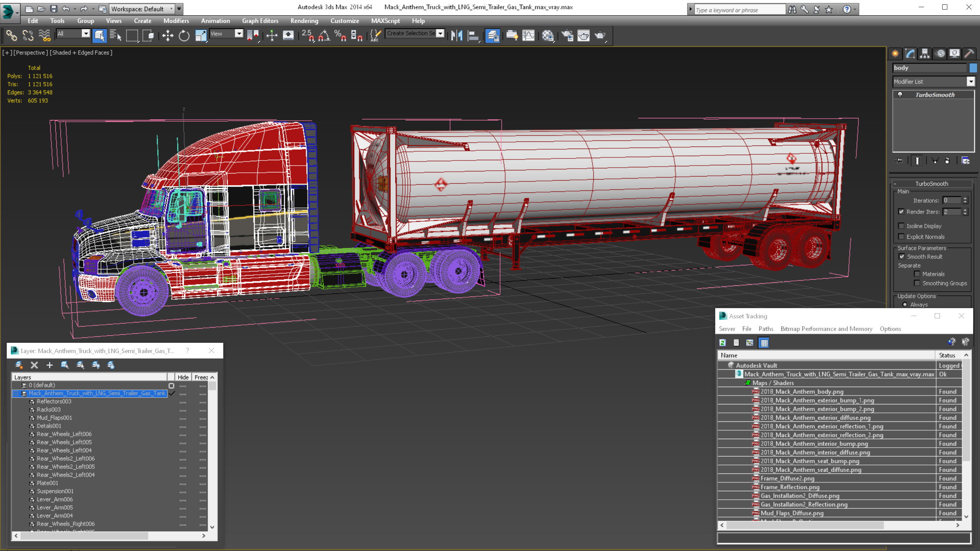Open Paths menu in Asset Tracking
The height and width of the screenshot is (551, 980).
tap(766, 329)
